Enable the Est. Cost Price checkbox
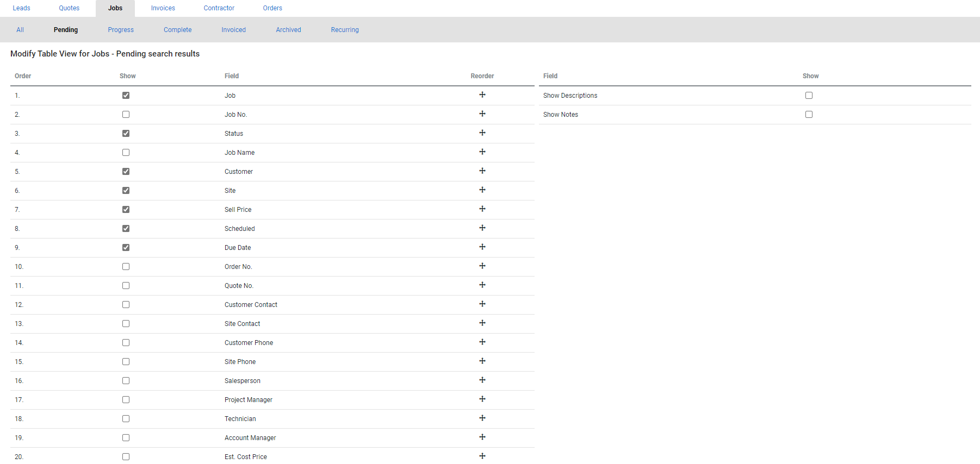Screen dimensions: 980x464 tap(126, 456)
